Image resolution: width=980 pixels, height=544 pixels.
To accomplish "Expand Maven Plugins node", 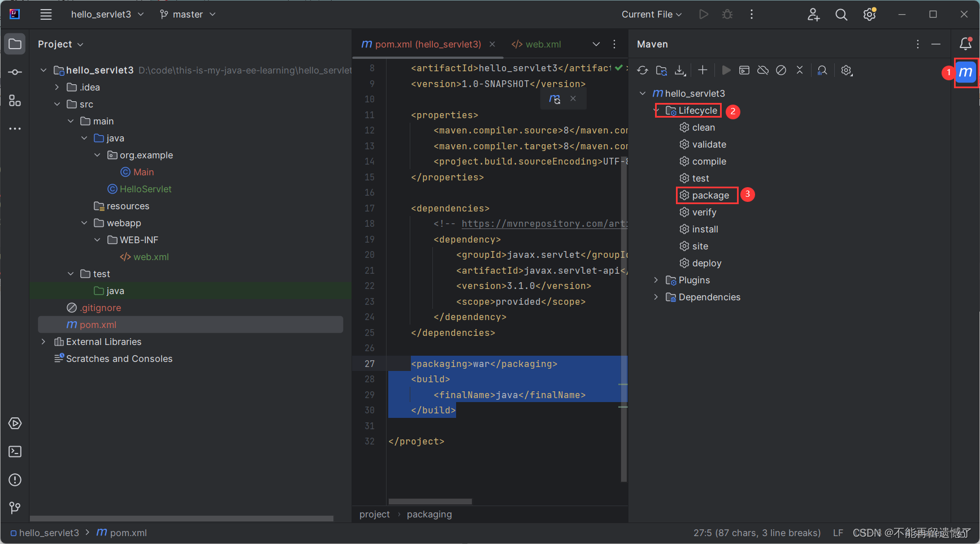I will click(x=656, y=280).
